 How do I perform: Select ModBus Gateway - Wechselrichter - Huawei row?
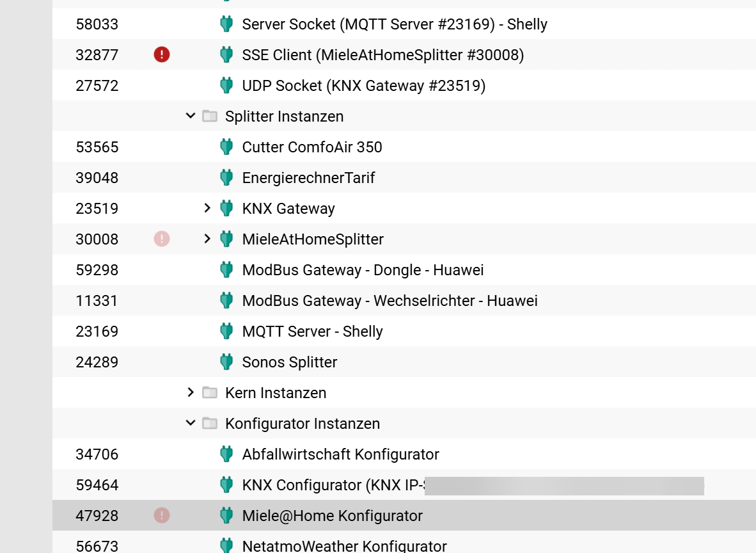(390, 301)
